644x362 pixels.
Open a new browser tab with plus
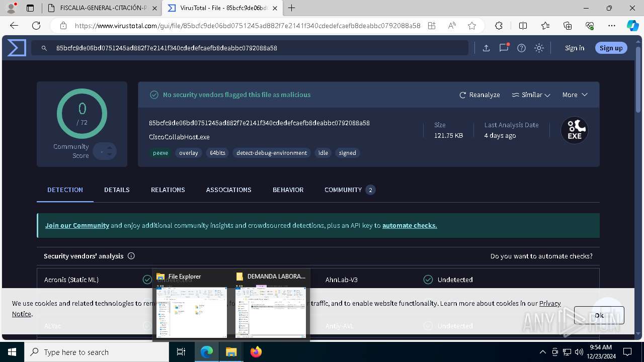click(292, 8)
